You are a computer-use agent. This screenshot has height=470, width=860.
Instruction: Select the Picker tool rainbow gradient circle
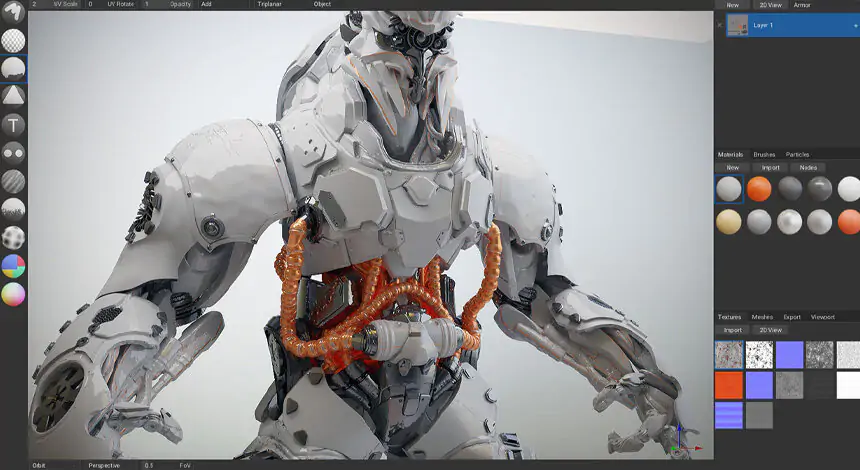(14, 294)
